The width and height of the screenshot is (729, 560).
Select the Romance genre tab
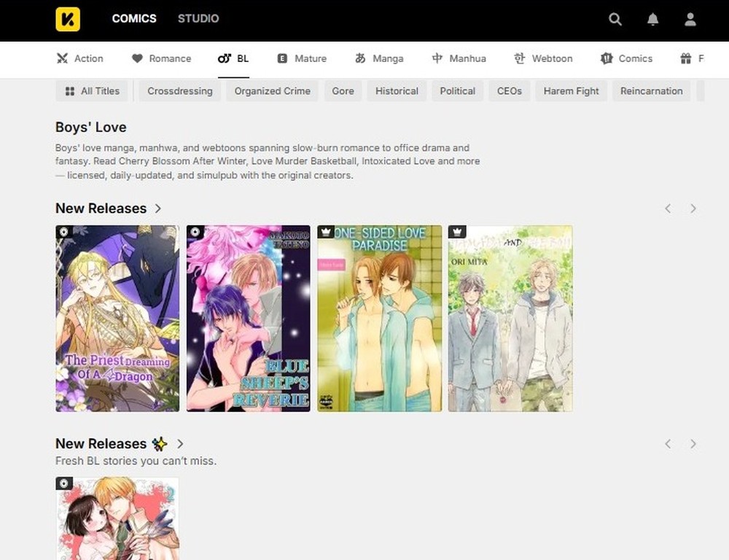[161, 58]
